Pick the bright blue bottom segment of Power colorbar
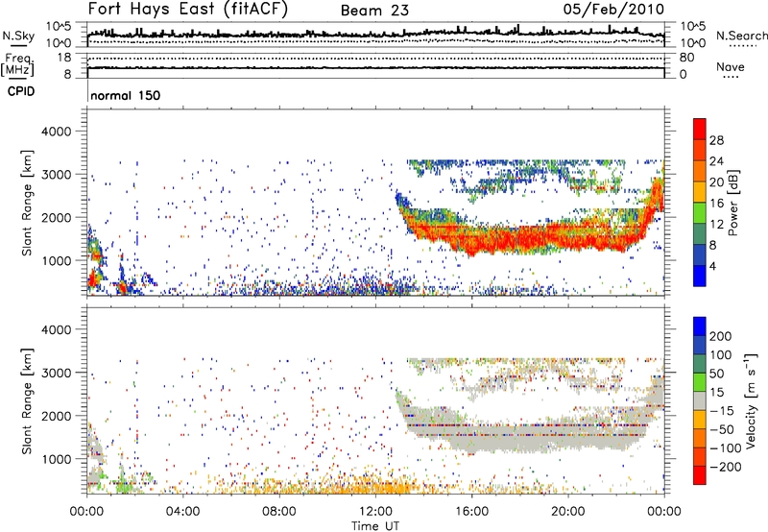 pos(700,276)
